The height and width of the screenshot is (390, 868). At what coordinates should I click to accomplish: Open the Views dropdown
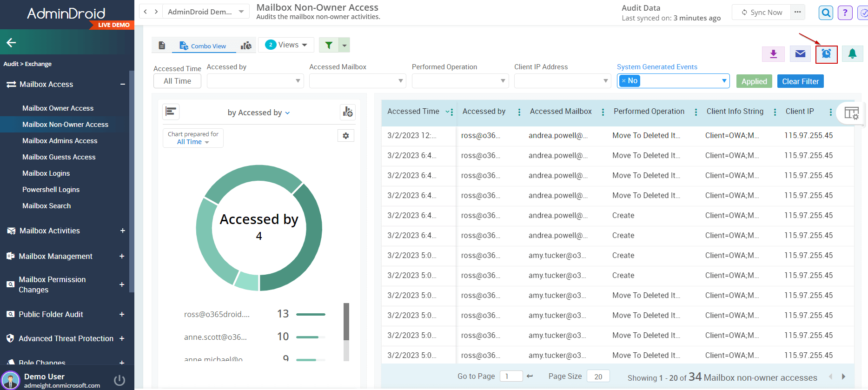[x=286, y=45]
